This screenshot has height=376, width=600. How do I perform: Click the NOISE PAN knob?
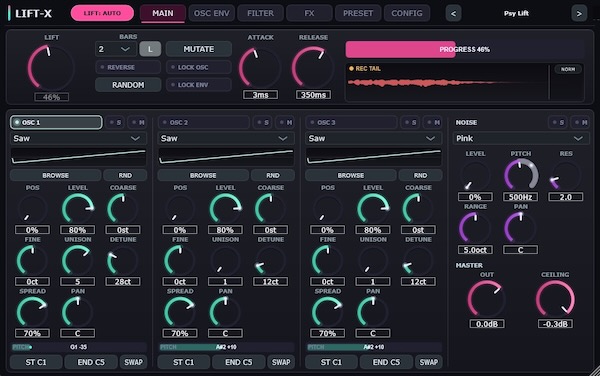coord(520,228)
